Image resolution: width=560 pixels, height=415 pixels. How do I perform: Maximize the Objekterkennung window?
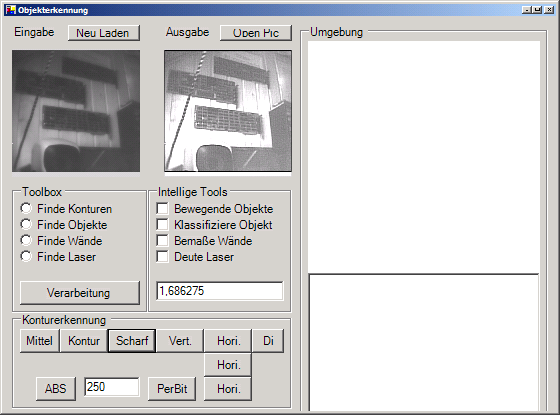click(538, 10)
